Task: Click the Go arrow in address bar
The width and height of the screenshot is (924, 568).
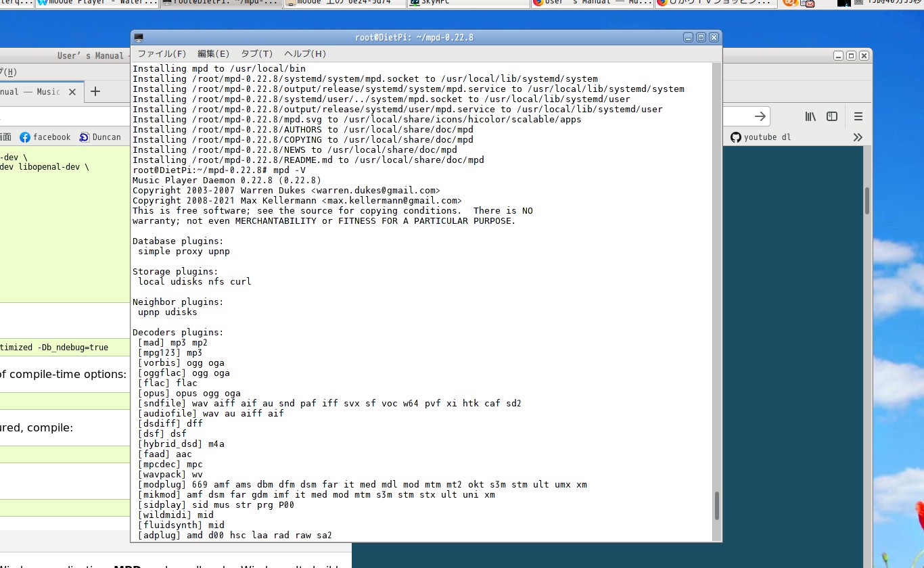Action: 760,116
